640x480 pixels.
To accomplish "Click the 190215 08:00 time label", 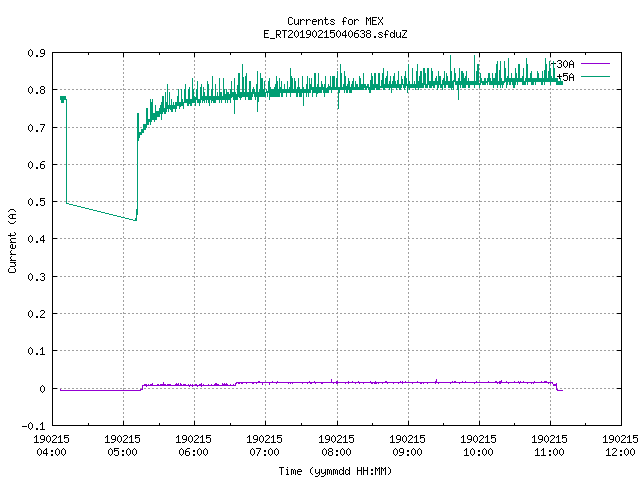I will (336, 446).
